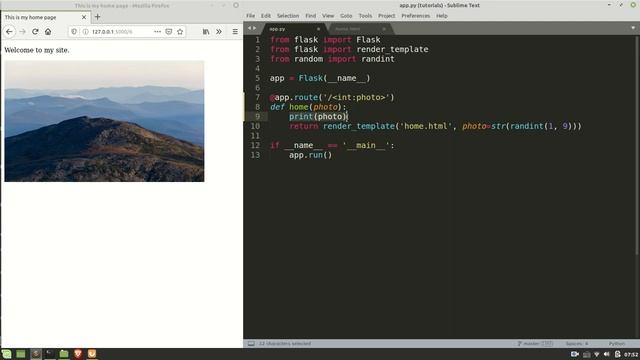Reload the Firefox page
This screenshot has width=640, height=360.
(35, 31)
